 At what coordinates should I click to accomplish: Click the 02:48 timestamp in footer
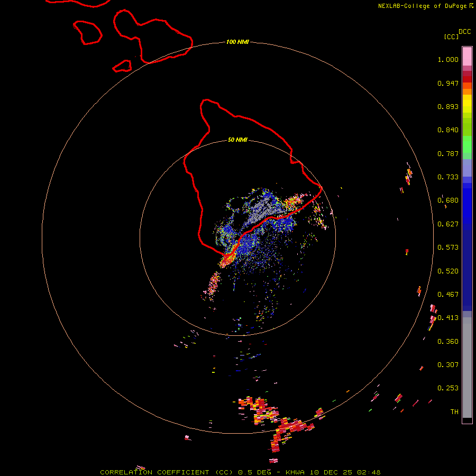pos(369,472)
